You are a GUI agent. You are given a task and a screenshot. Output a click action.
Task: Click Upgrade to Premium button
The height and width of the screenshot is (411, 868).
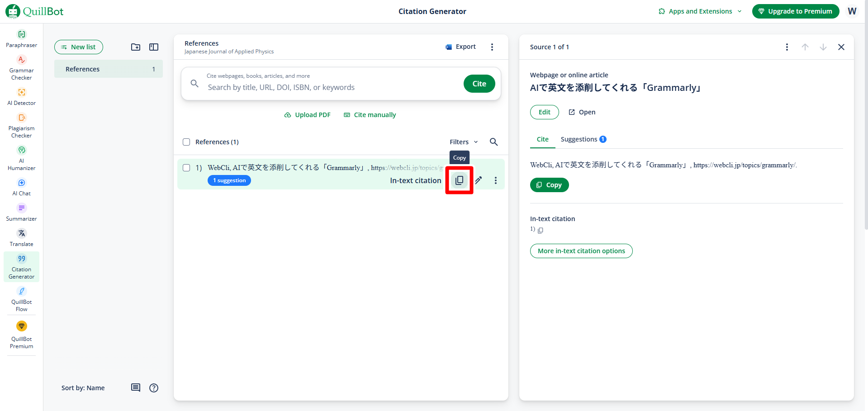tap(796, 11)
